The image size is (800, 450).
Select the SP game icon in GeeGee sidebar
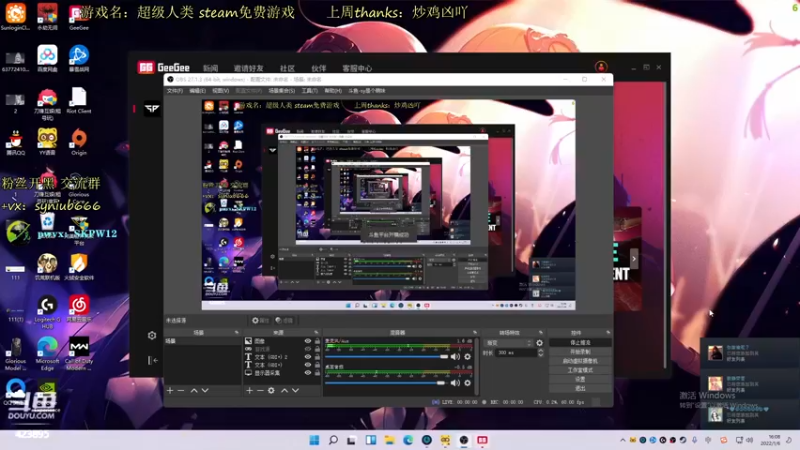(152, 109)
